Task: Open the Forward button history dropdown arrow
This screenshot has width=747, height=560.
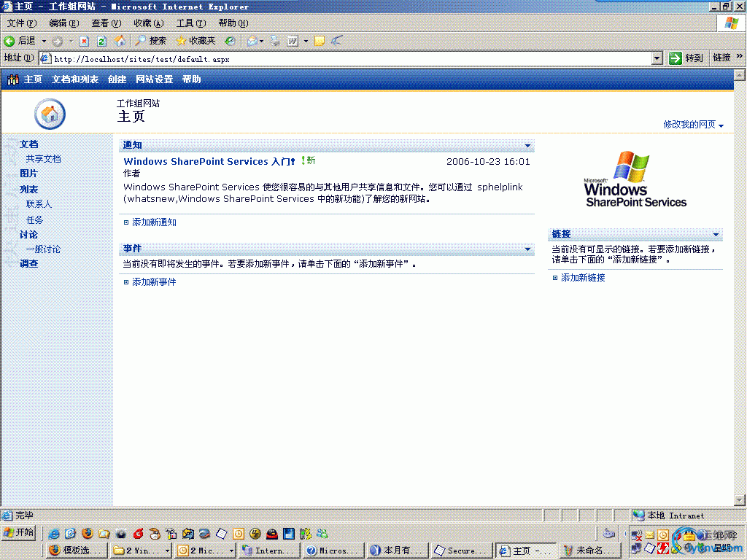Action: (71, 42)
